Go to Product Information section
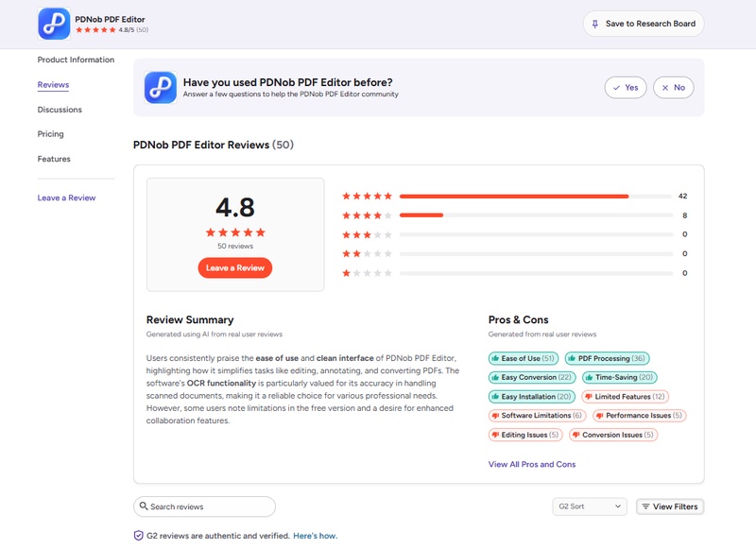This screenshot has height=549, width=756. pyautogui.click(x=77, y=60)
